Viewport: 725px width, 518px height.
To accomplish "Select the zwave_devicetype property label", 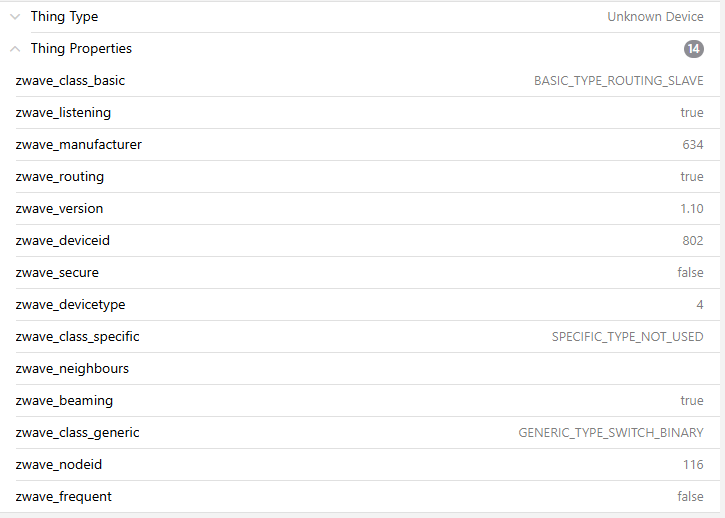I will coord(70,305).
